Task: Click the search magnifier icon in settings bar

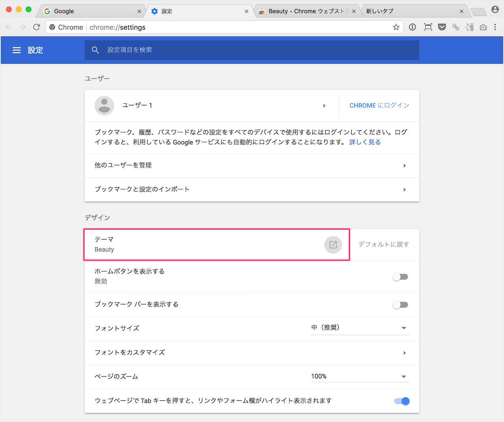Action: tap(95, 50)
